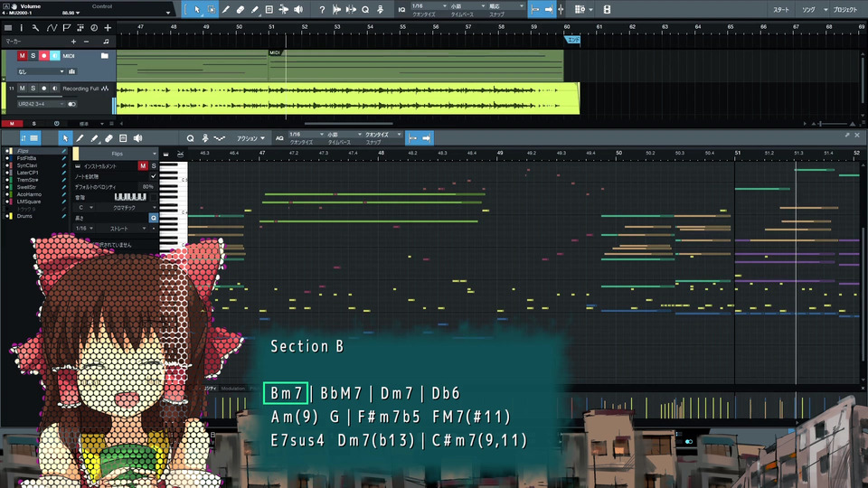Open the スタート start page
868x488 pixels.
tap(781, 9)
